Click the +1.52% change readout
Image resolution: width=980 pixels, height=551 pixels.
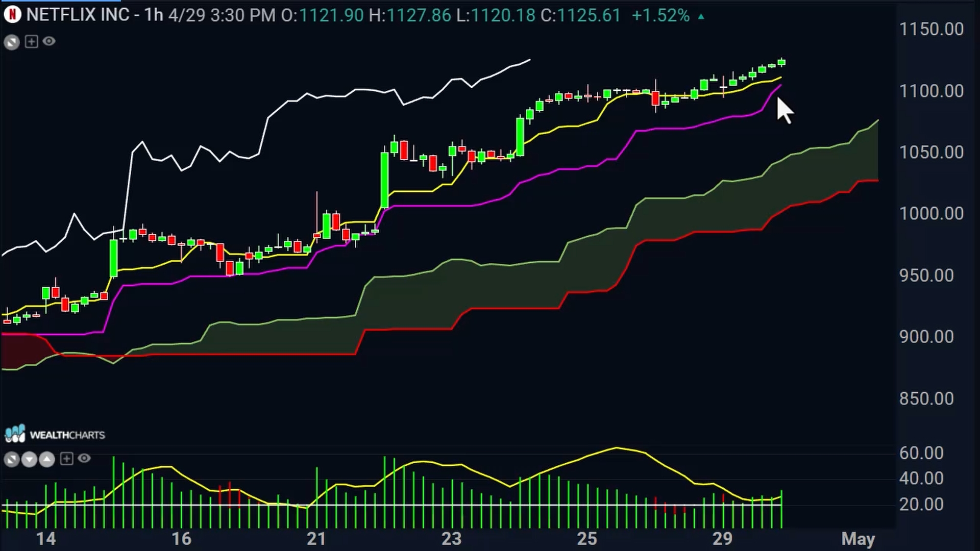[660, 15]
